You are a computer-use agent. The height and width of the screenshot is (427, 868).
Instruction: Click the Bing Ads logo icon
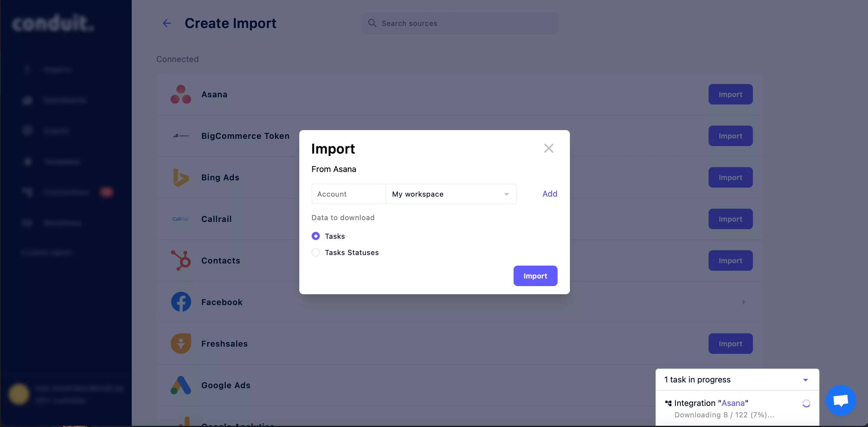[x=180, y=177]
